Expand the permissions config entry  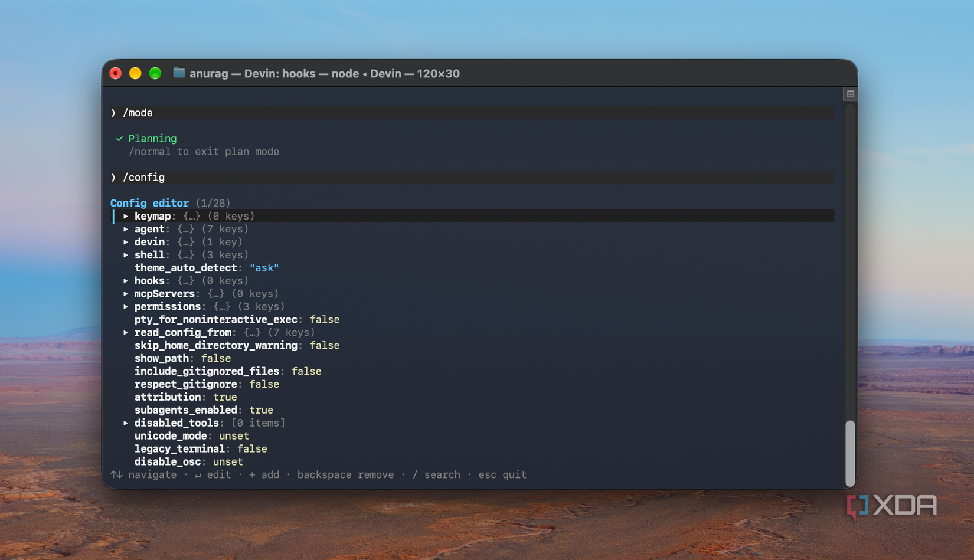(x=126, y=307)
